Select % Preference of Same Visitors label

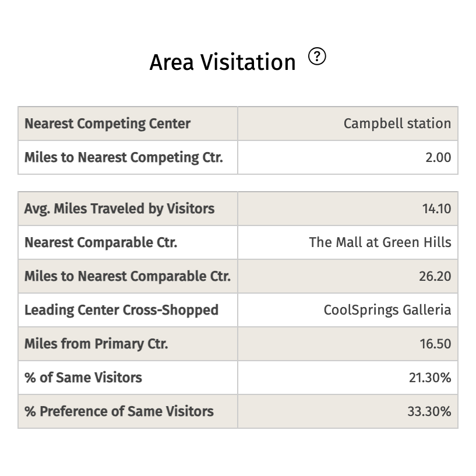[x=119, y=411]
